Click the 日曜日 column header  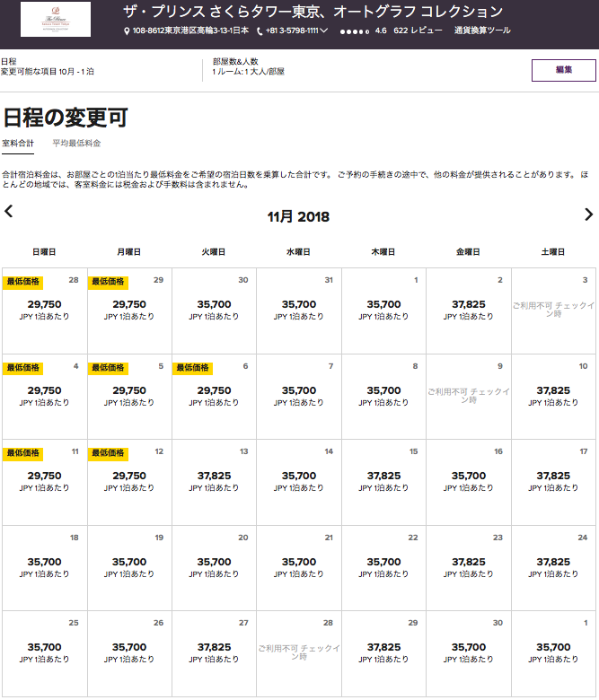pos(44,252)
